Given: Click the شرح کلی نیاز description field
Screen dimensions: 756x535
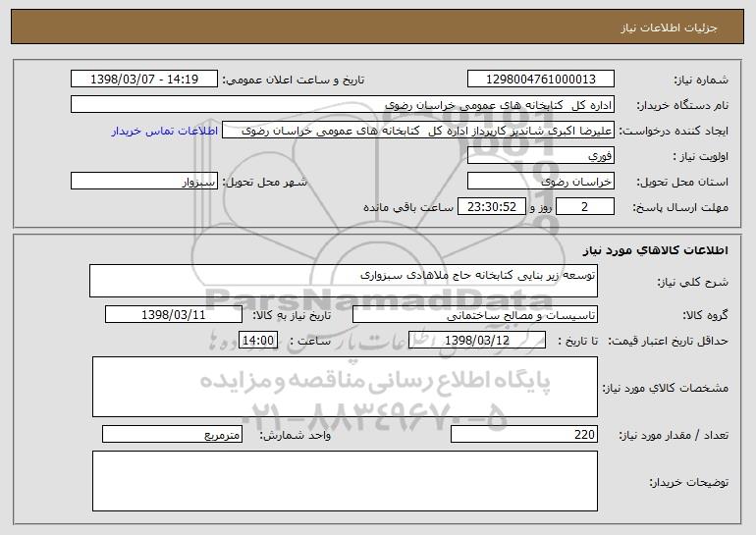Looking at the screenshot, I should (351, 280).
